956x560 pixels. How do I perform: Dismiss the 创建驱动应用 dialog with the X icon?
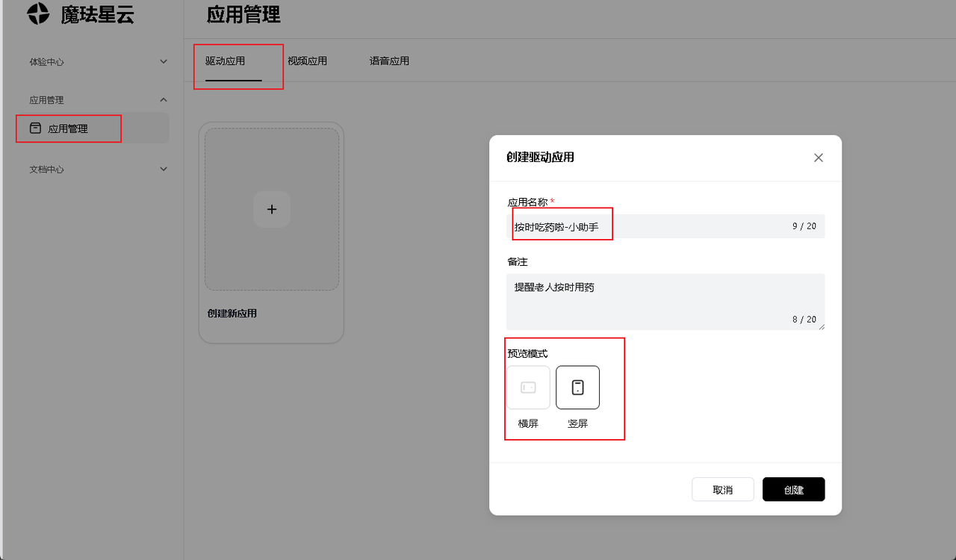pyautogui.click(x=818, y=158)
